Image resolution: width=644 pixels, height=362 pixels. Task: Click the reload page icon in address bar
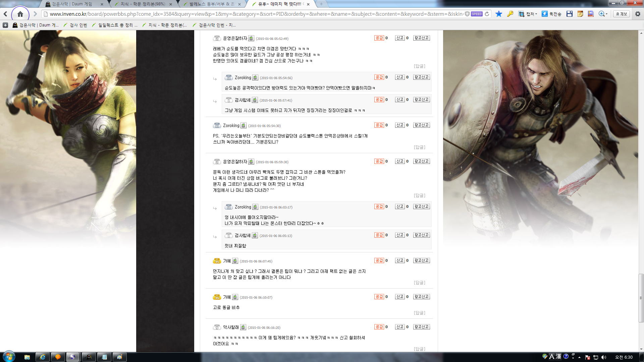487,14
